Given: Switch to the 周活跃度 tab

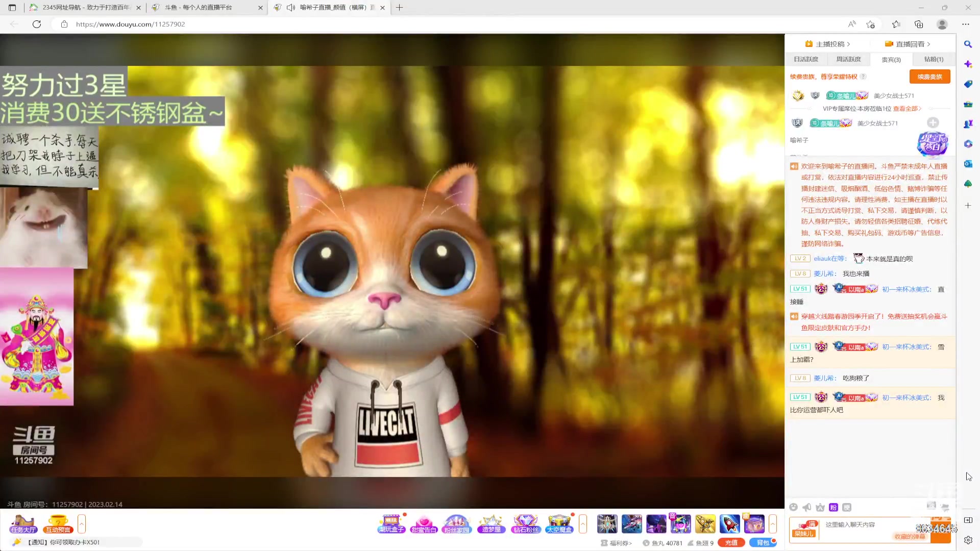Looking at the screenshot, I should coord(848,59).
